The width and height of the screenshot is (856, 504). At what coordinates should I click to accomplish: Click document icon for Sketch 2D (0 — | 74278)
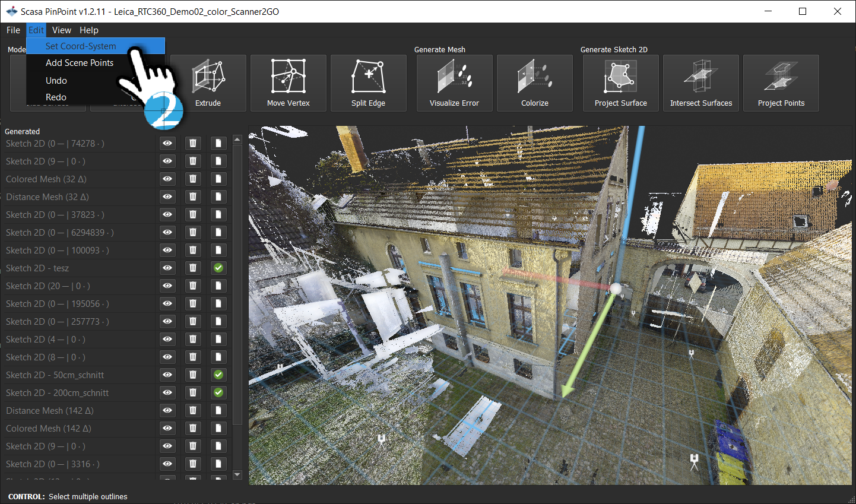point(218,143)
